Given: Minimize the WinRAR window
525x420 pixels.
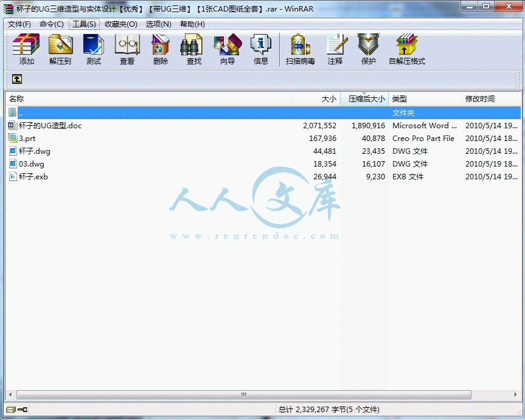Looking at the screenshot, I should [x=470, y=6].
